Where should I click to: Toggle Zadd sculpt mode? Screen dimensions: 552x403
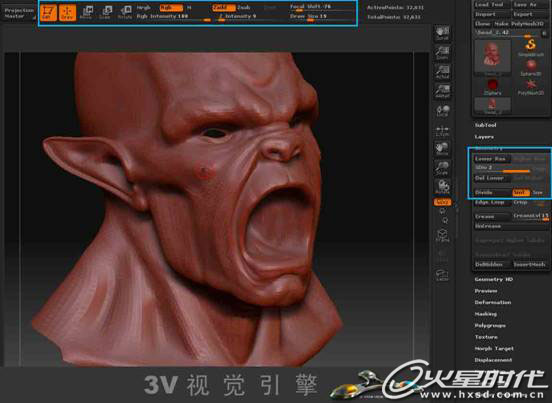[224, 7]
